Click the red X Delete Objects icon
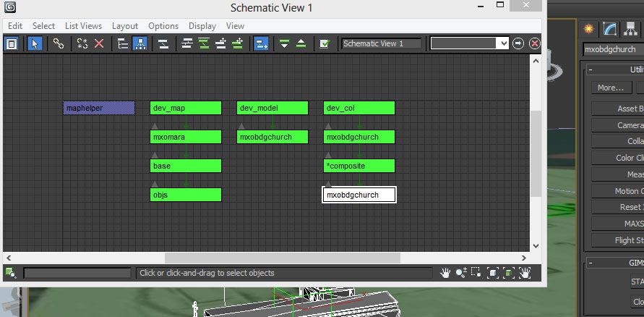644x317 pixels. [x=99, y=43]
